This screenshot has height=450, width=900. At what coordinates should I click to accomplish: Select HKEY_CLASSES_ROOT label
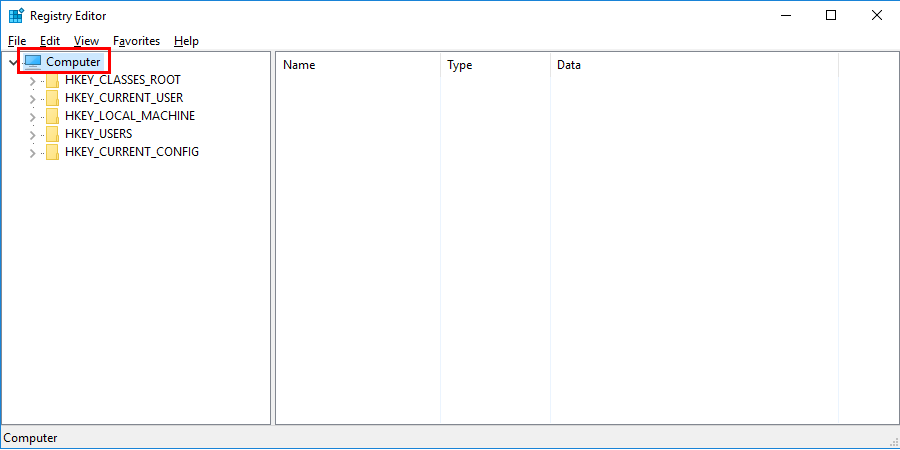coord(123,80)
